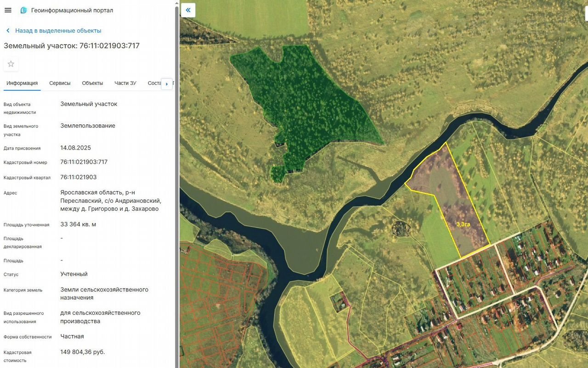Click the scrollbar up arrow
The width and height of the screenshot is (588, 368).
177,2
